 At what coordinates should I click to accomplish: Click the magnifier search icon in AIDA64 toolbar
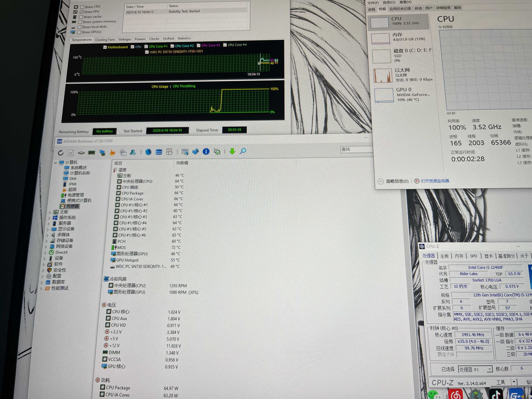click(243, 151)
